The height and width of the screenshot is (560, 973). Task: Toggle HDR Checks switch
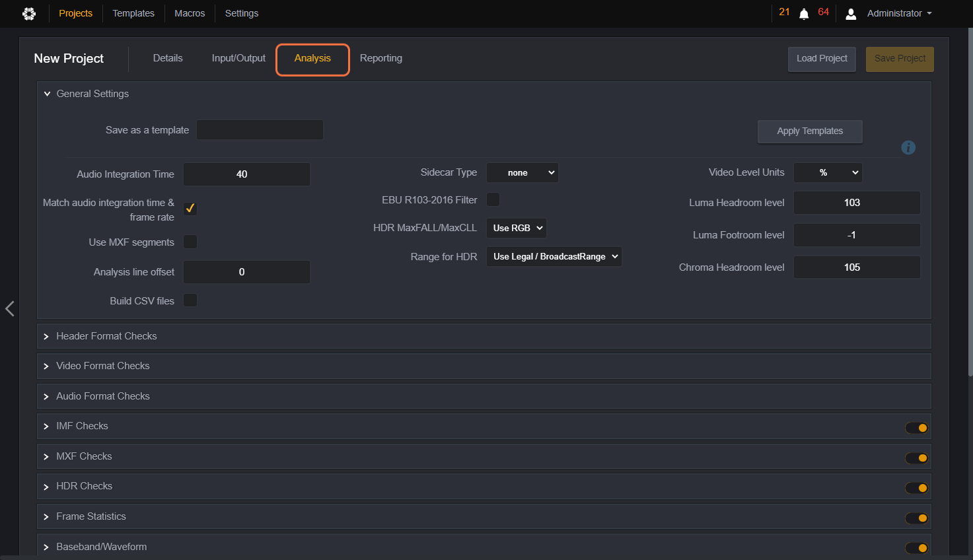(916, 488)
